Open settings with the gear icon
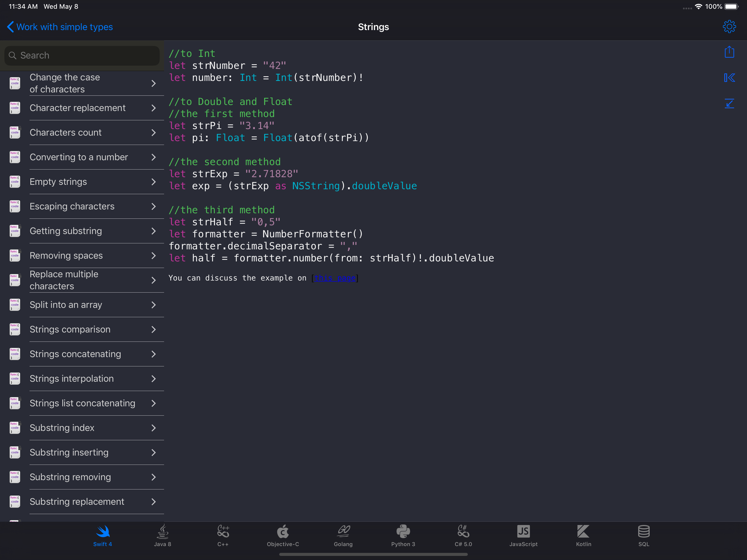This screenshot has height=560, width=747. 729,27
